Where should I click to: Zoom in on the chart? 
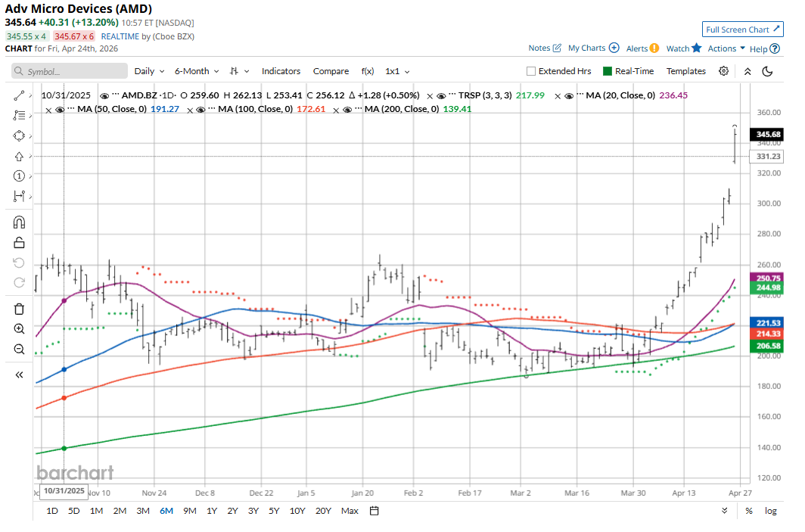19,329
